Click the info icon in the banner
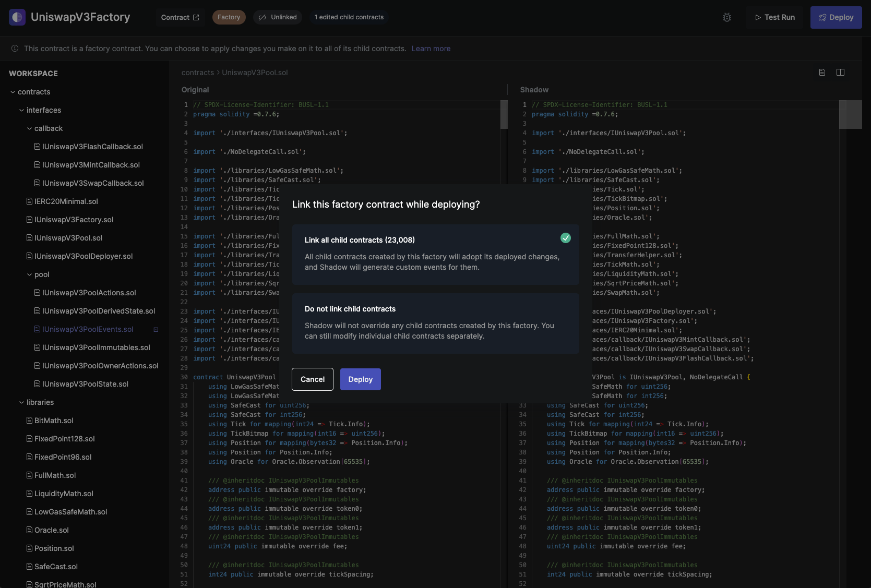This screenshot has width=871, height=588. pos(15,49)
